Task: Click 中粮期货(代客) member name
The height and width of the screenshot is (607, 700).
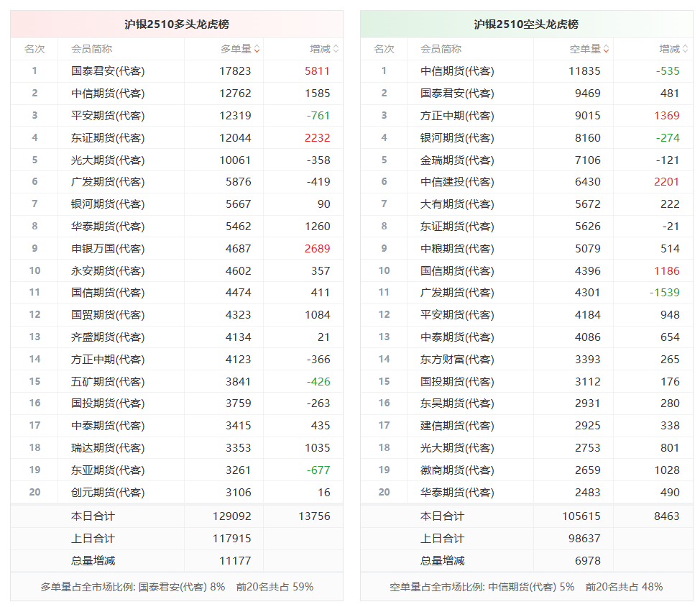Action: tap(458, 249)
